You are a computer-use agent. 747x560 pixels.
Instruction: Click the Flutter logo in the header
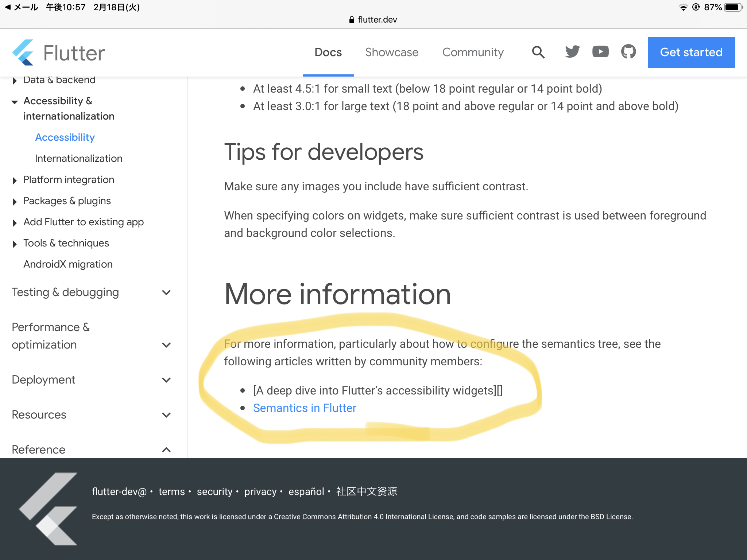(x=58, y=52)
